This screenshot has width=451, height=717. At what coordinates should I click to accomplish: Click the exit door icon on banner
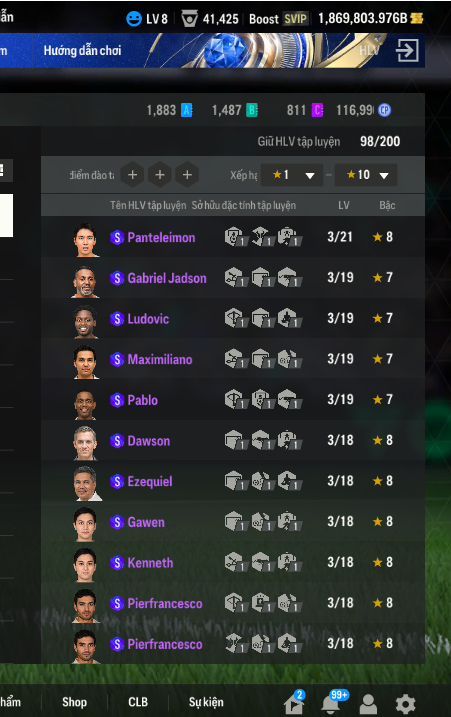[x=407, y=50]
